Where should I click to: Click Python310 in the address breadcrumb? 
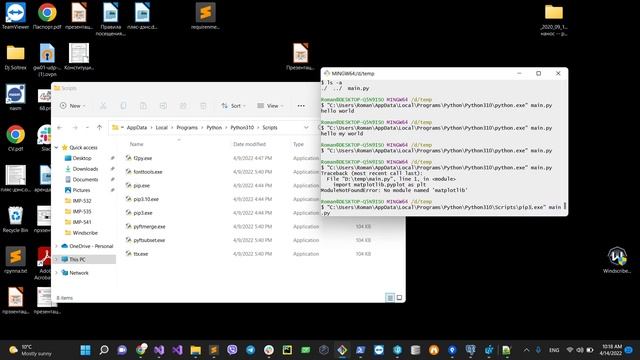242,128
